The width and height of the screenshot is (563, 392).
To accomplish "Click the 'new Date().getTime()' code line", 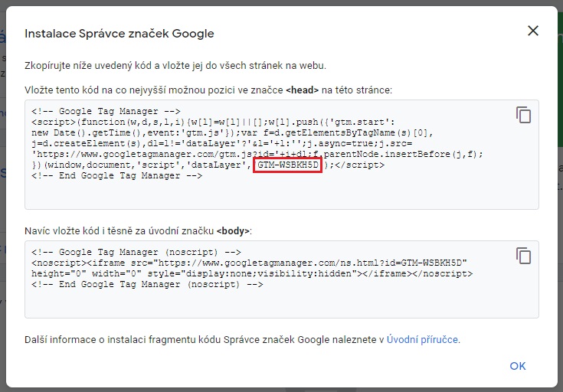I will (x=232, y=132).
